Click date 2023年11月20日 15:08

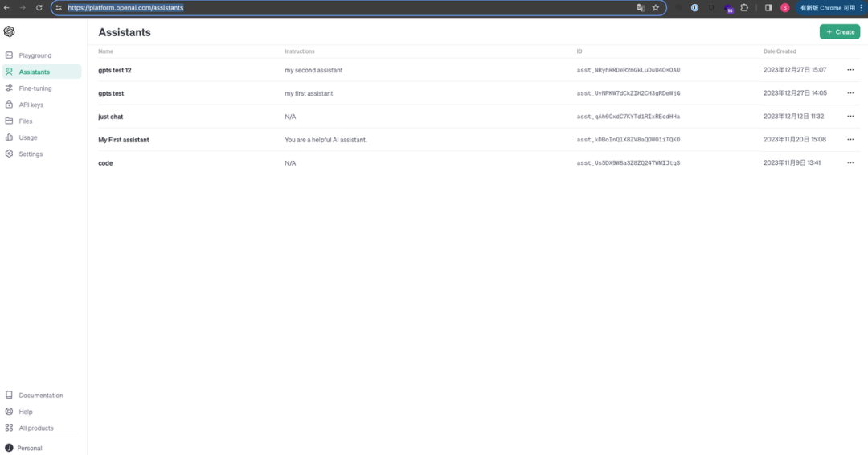[x=794, y=140]
